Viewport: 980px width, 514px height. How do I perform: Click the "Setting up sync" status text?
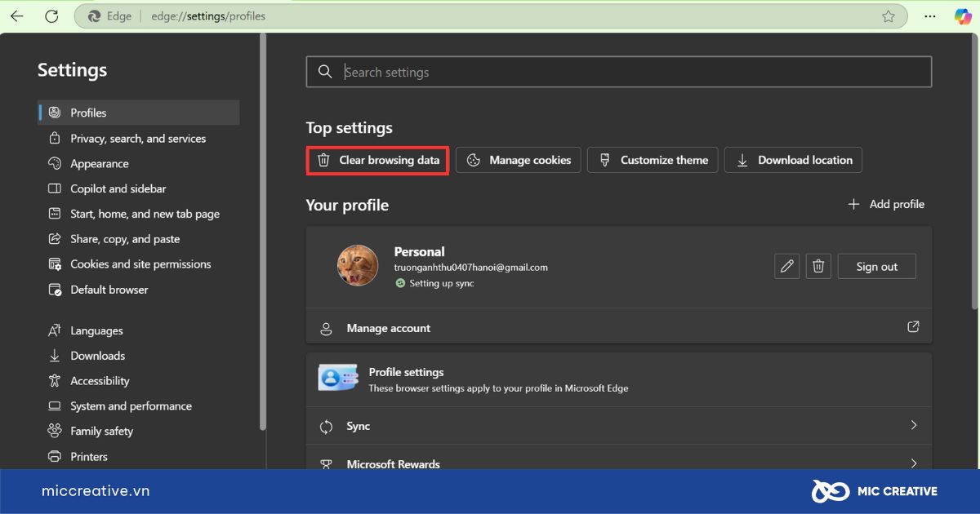tap(442, 283)
